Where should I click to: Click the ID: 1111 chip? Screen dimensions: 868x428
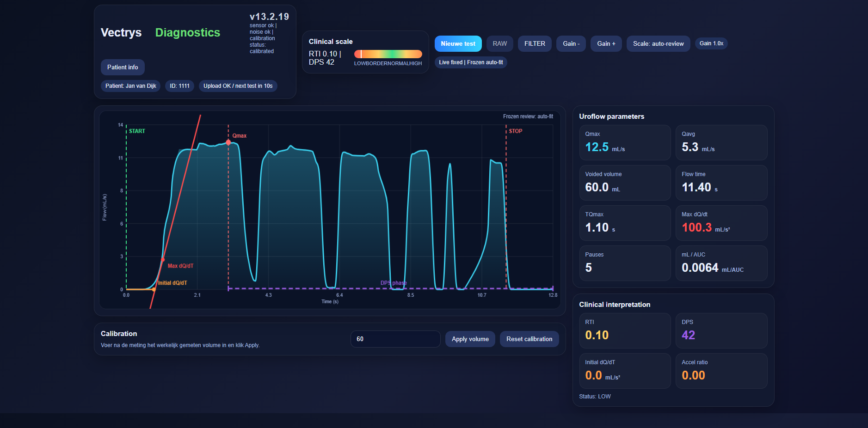coord(179,86)
